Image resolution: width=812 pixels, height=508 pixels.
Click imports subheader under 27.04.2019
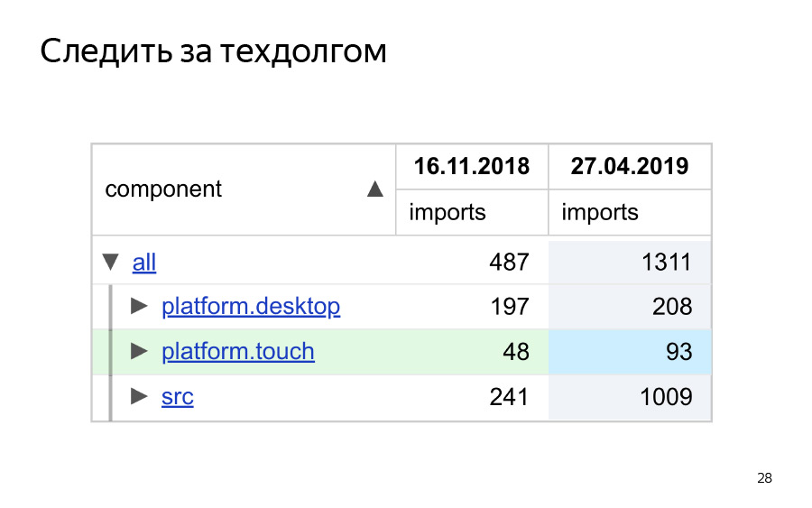click(x=600, y=213)
